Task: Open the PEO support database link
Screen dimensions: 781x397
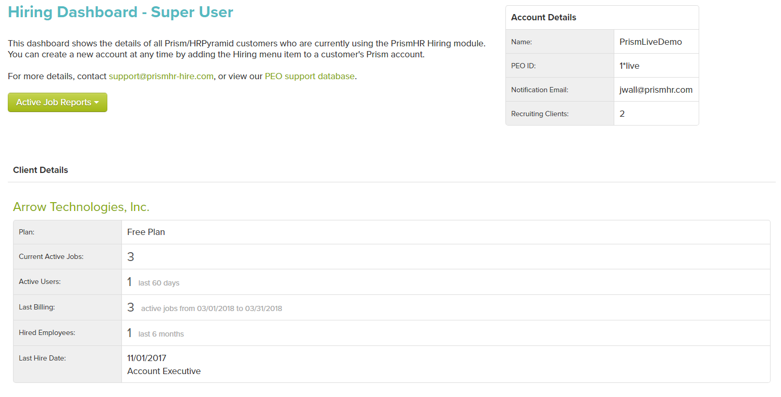Action: pos(309,76)
